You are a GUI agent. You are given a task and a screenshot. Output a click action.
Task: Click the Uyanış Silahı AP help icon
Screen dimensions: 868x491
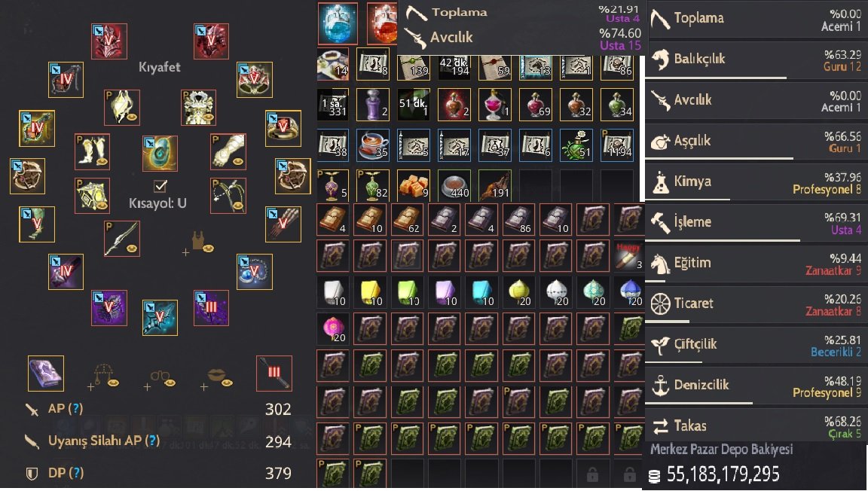(152, 441)
